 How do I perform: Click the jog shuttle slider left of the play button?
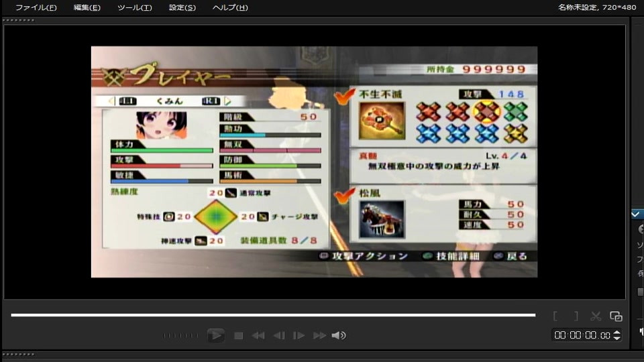pos(180,336)
